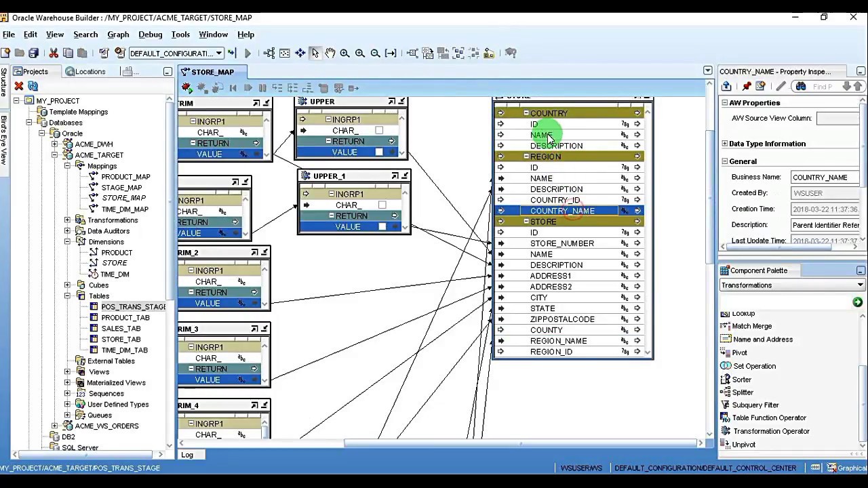Select TIME_DIM_MAP mapping in tree
This screenshot has width=868, height=488.
tap(124, 209)
